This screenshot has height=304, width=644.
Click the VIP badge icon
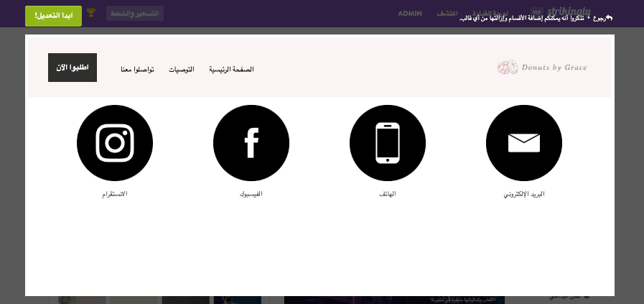(537, 11)
